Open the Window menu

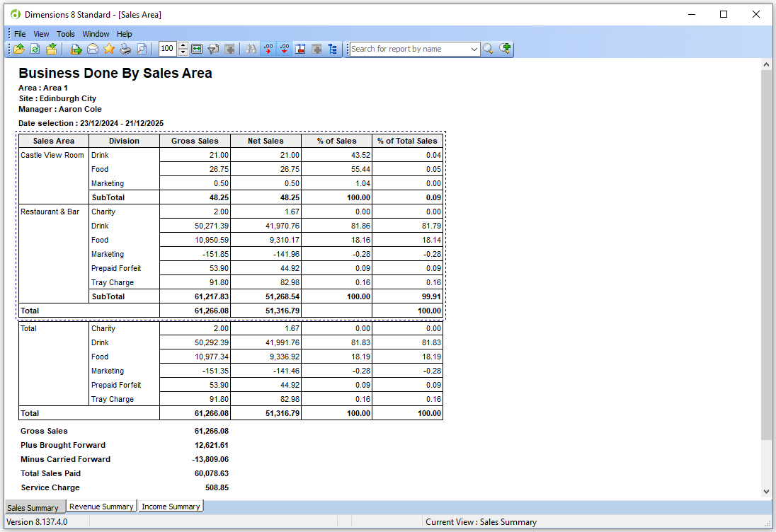tap(96, 34)
